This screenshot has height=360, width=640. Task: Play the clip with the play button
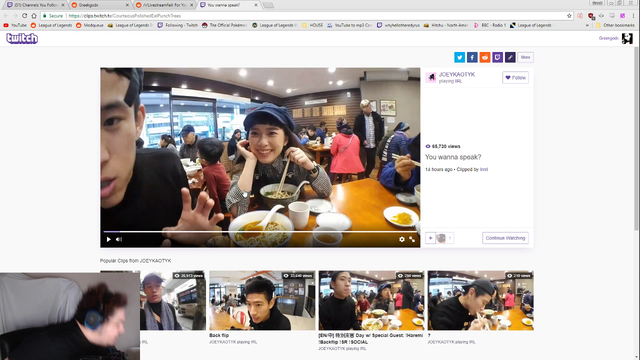click(x=109, y=240)
